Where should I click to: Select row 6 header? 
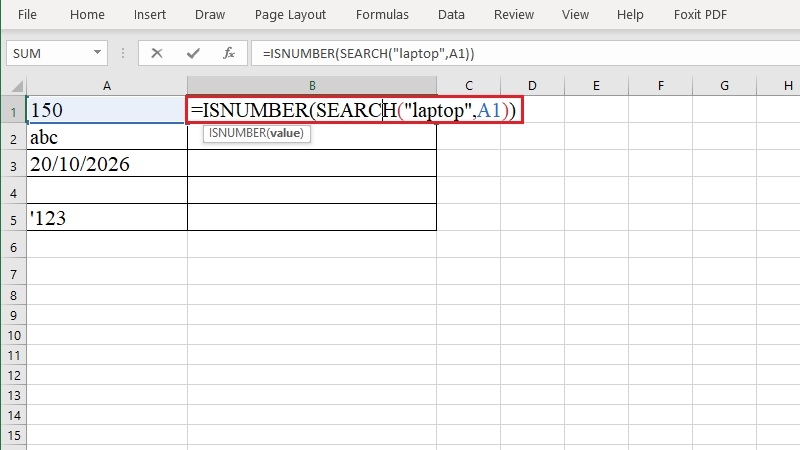pos(14,245)
